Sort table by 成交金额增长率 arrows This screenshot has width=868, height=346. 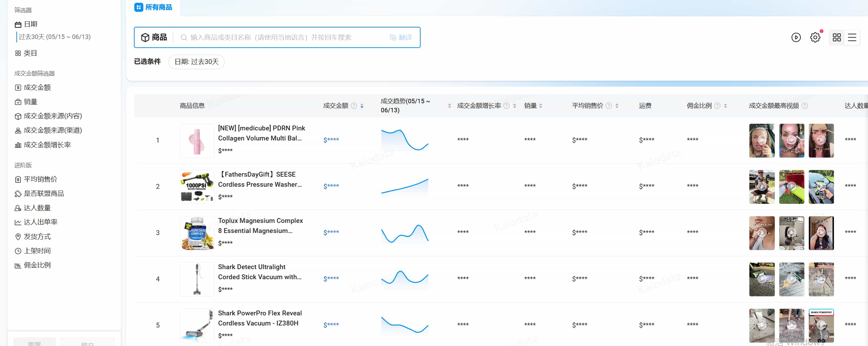(x=515, y=106)
